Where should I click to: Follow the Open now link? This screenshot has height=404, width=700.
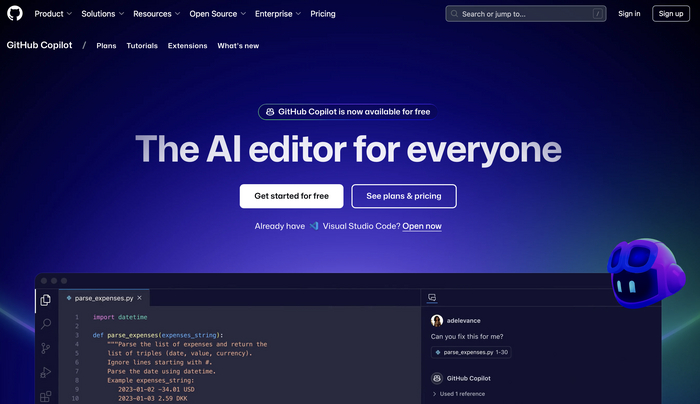point(422,226)
